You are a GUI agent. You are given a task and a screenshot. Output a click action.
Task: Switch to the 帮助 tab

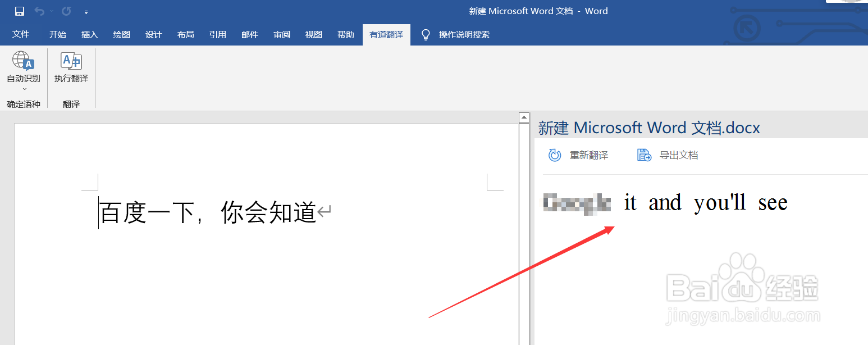tap(346, 34)
